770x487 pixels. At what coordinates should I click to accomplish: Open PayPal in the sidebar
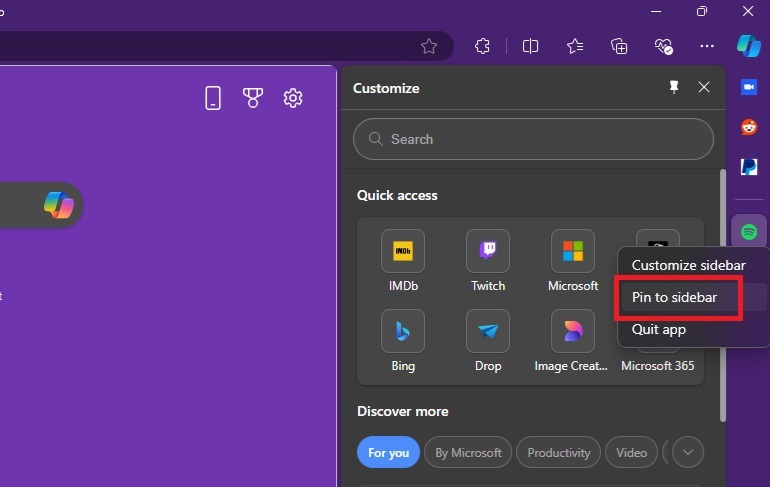(749, 167)
